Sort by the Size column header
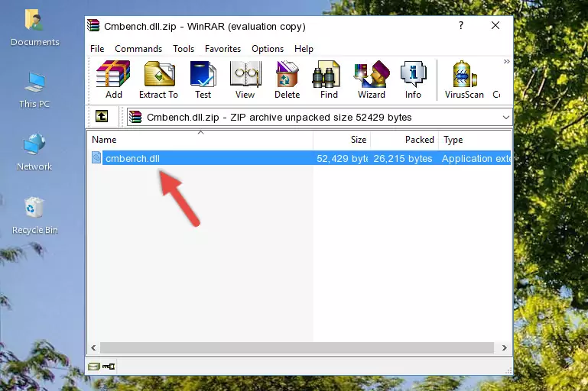The width and height of the screenshot is (588, 391). tap(342, 140)
